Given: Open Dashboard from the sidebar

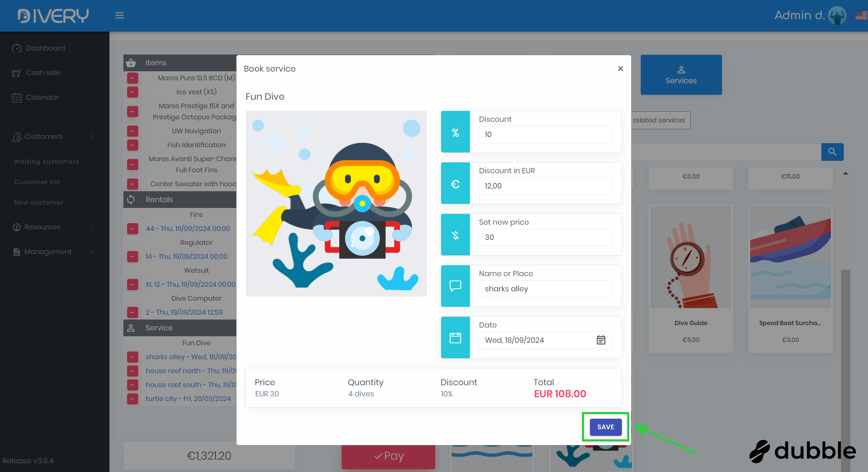Looking at the screenshot, I should click(x=45, y=48).
